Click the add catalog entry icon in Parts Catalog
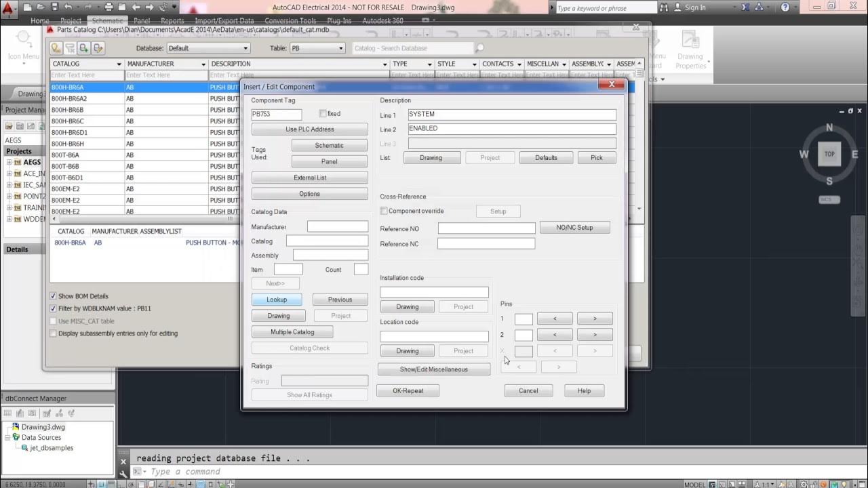 pyautogui.click(x=84, y=48)
